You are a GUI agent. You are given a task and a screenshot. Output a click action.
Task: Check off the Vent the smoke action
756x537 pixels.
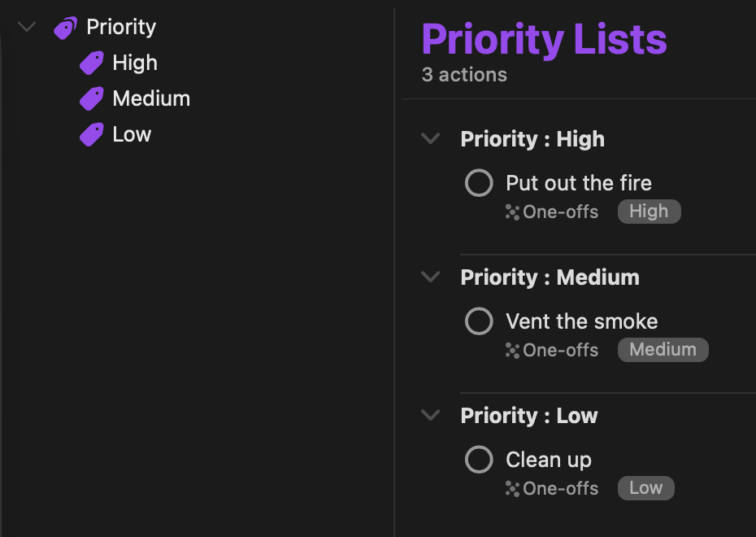(479, 321)
